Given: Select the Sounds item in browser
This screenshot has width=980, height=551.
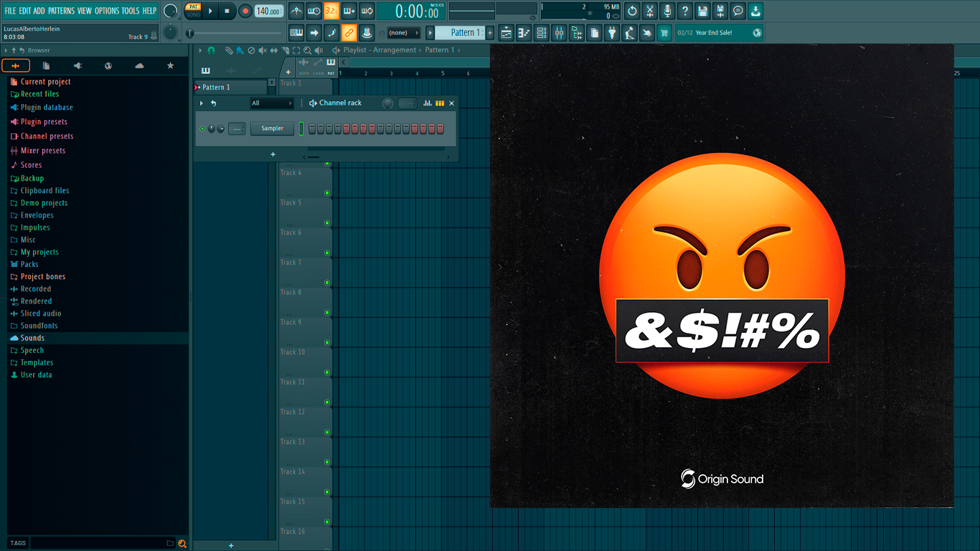Looking at the screenshot, I should tap(32, 338).
